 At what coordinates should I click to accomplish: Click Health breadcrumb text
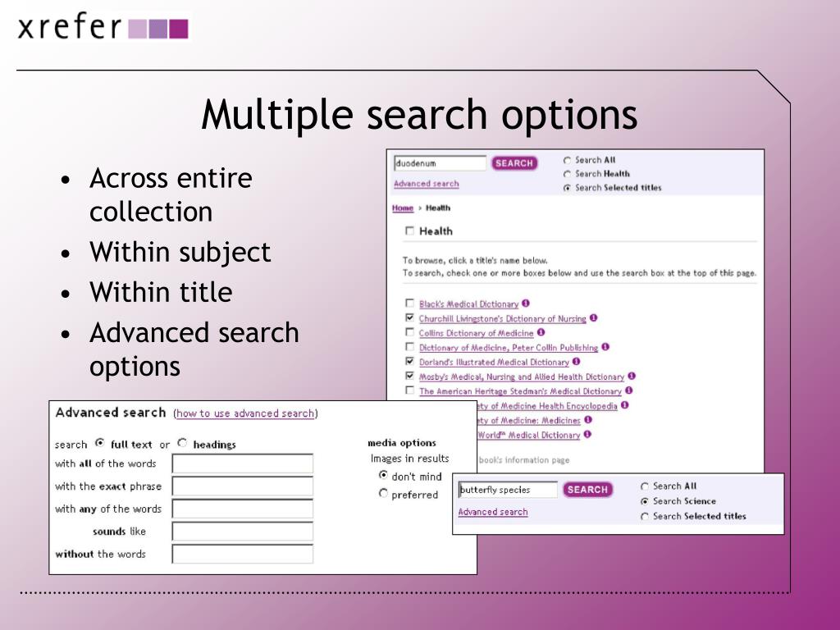point(438,208)
